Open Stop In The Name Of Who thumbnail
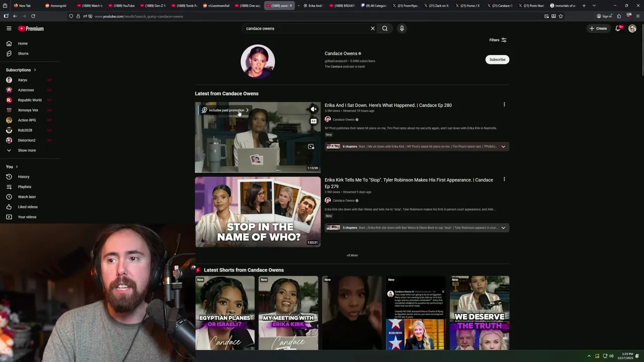644x362 pixels. [x=258, y=212]
